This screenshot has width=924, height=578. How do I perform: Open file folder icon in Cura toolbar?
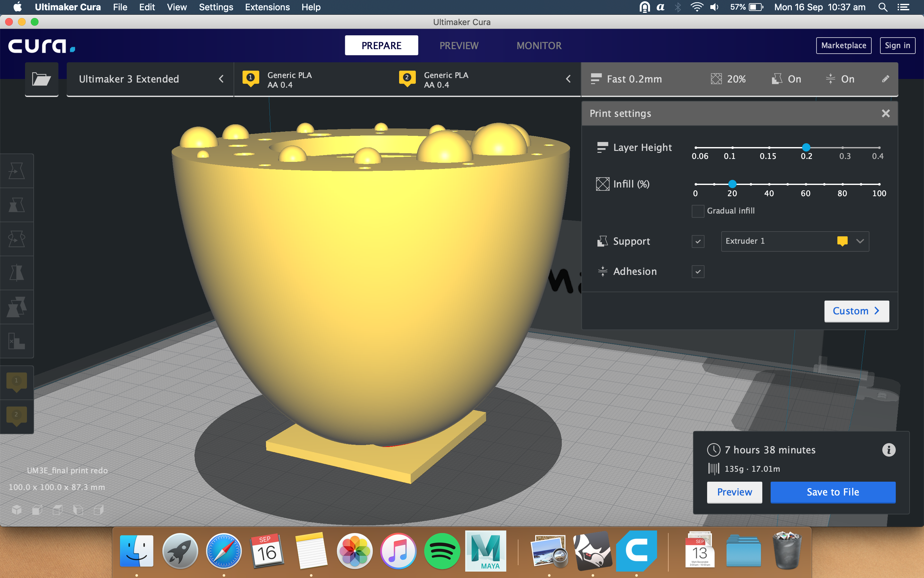pos(41,79)
